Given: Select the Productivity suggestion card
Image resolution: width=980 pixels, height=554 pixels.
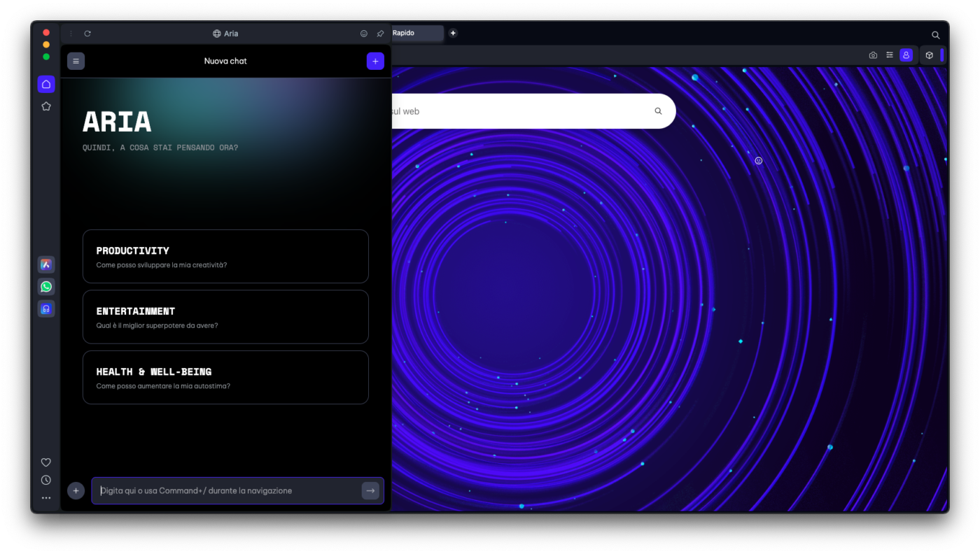Looking at the screenshot, I should coord(225,256).
